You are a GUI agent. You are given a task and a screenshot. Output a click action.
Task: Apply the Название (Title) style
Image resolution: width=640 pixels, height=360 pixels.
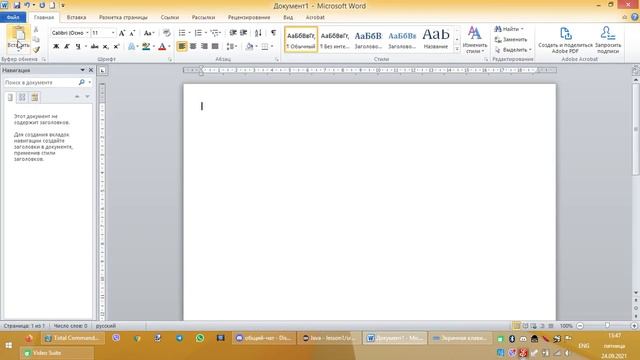pos(436,40)
